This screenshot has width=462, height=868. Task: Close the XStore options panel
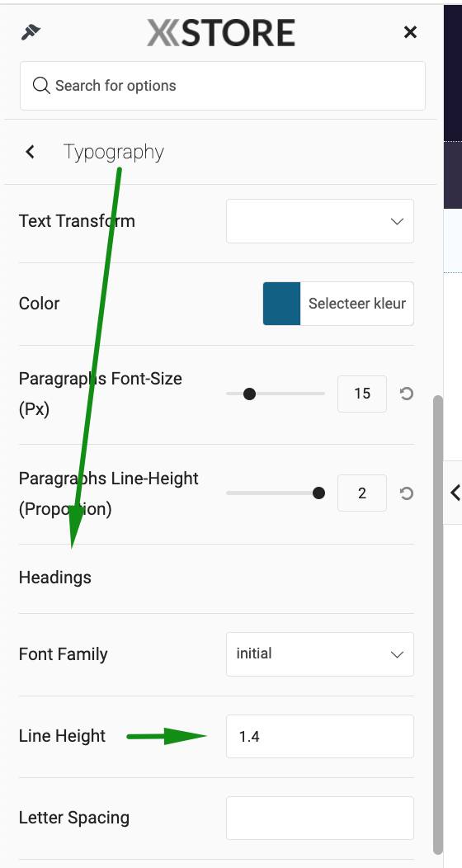[x=410, y=32]
